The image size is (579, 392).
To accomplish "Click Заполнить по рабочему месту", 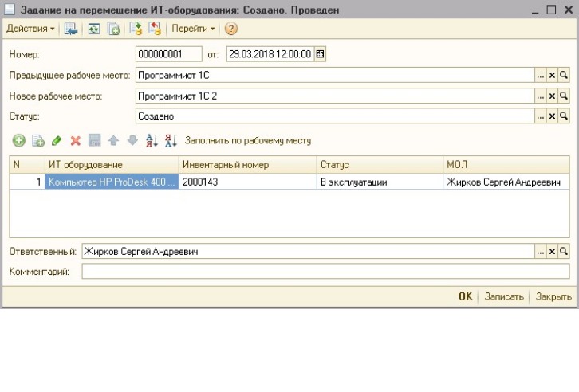I will [x=248, y=140].
